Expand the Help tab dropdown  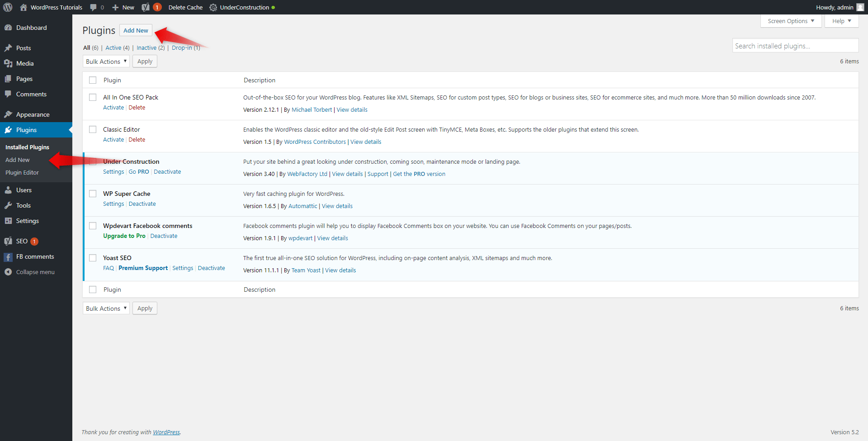click(x=841, y=21)
